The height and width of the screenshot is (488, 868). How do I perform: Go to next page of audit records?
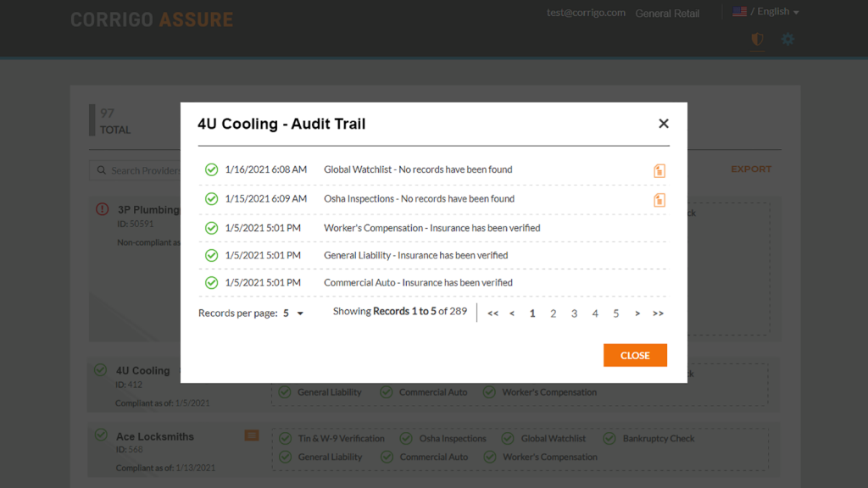click(x=637, y=313)
